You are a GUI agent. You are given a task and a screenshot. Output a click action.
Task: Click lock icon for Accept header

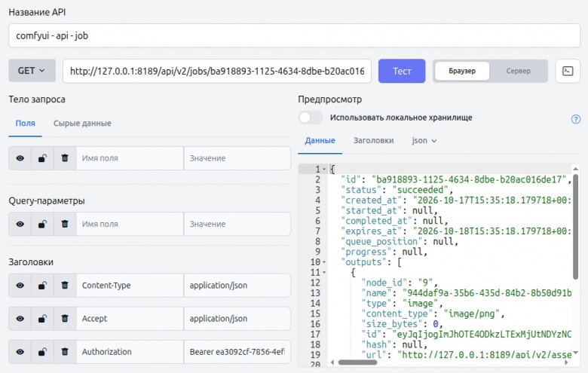(42, 319)
